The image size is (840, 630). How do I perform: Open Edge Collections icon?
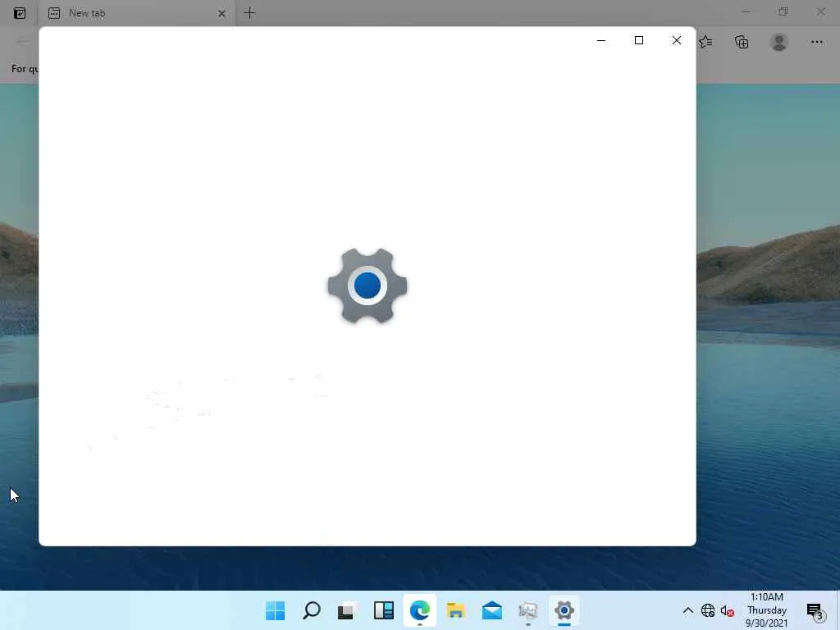pos(742,42)
